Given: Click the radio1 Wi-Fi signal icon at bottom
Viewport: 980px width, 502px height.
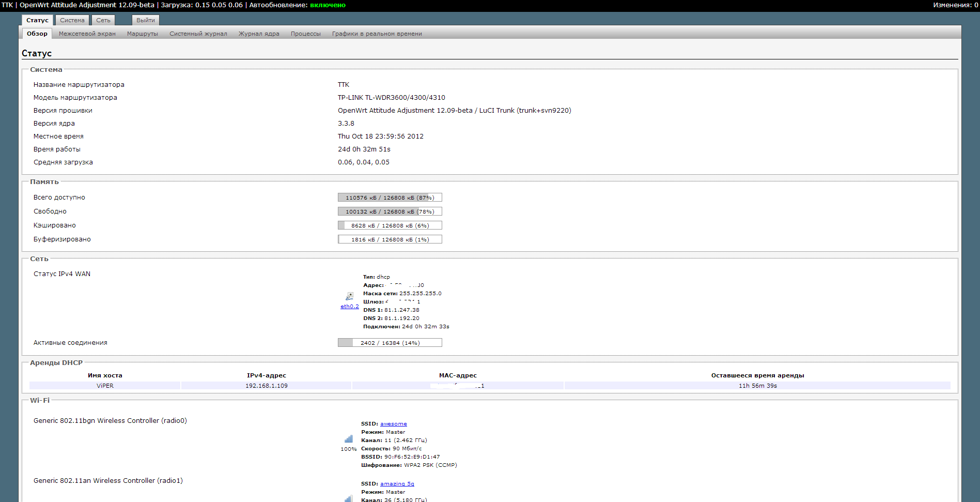Looking at the screenshot, I should (349, 498).
